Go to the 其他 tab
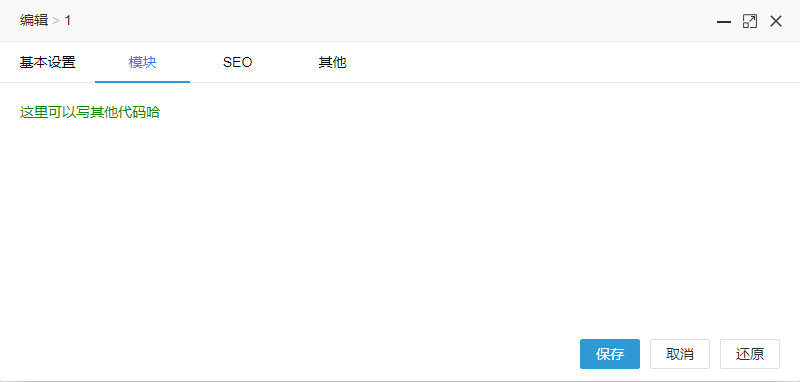800x382 pixels. [332, 62]
